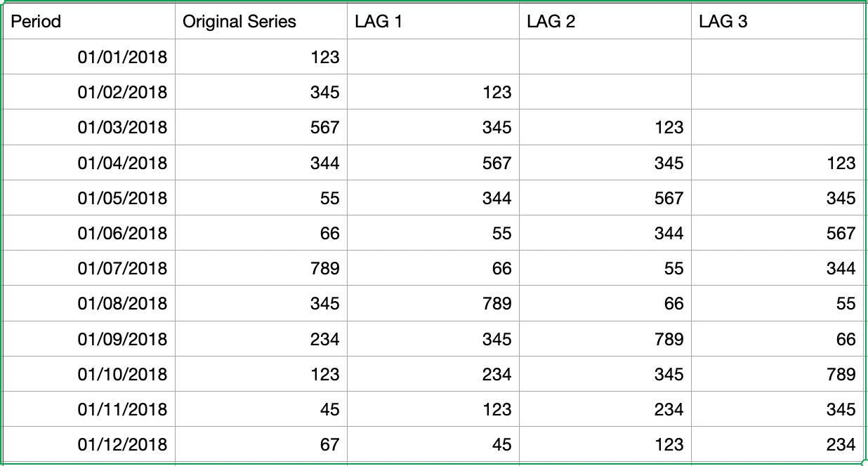868x466 pixels.
Task: Select LAG 2 value 789 in 01/09/2018 row
Action: pyautogui.click(x=605, y=339)
